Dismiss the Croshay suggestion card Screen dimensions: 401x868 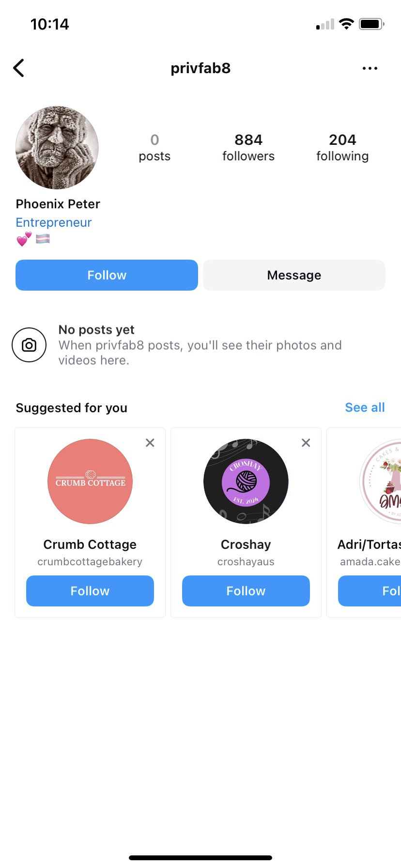coord(306,443)
